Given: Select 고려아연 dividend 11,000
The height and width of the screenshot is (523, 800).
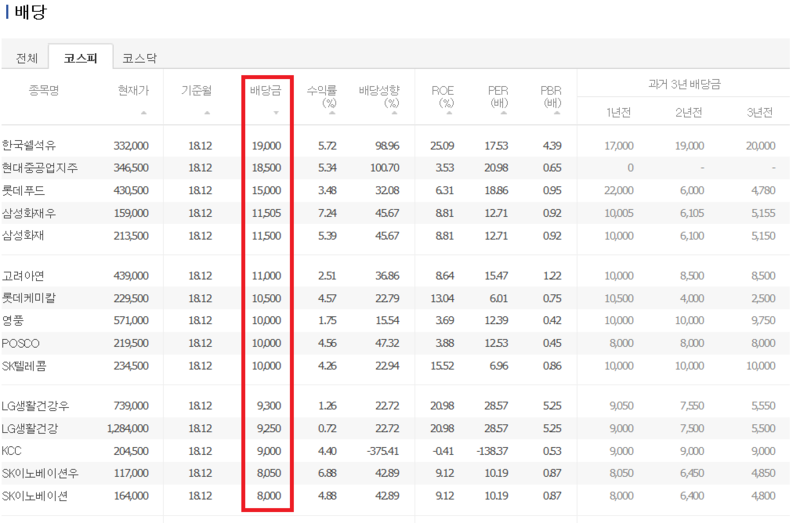Looking at the screenshot, I should (266, 276).
